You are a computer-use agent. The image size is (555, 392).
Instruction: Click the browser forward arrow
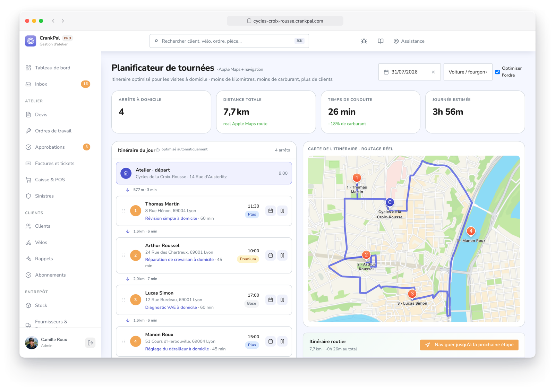tap(63, 21)
